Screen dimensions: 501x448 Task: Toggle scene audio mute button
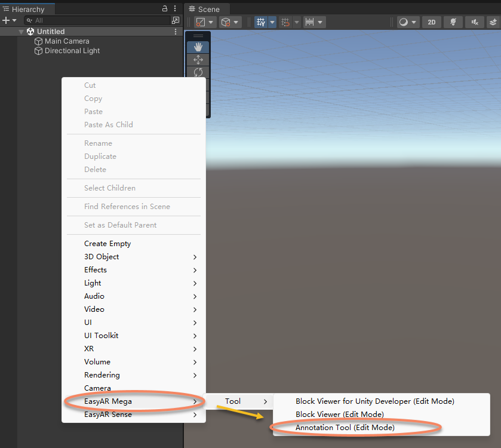tap(475, 22)
